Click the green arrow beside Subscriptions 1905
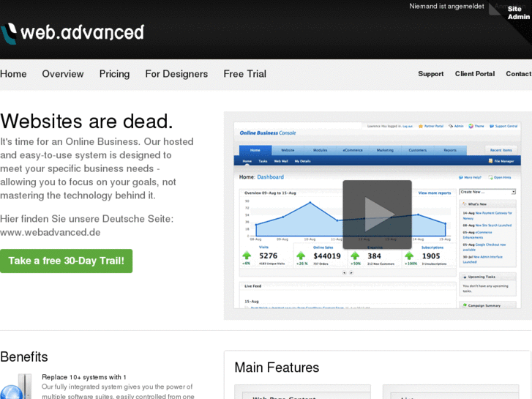This screenshot has width=532, height=399. click(409, 256)
